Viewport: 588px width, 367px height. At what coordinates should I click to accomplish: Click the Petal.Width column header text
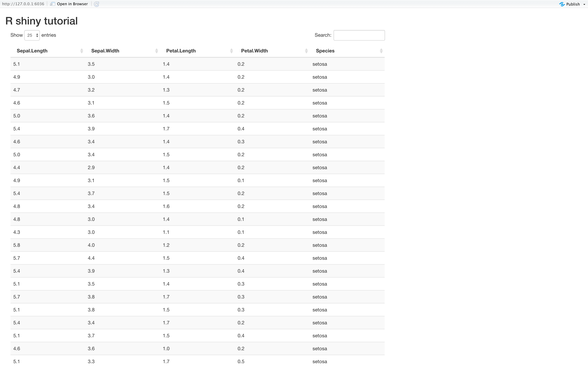[254, 51]
